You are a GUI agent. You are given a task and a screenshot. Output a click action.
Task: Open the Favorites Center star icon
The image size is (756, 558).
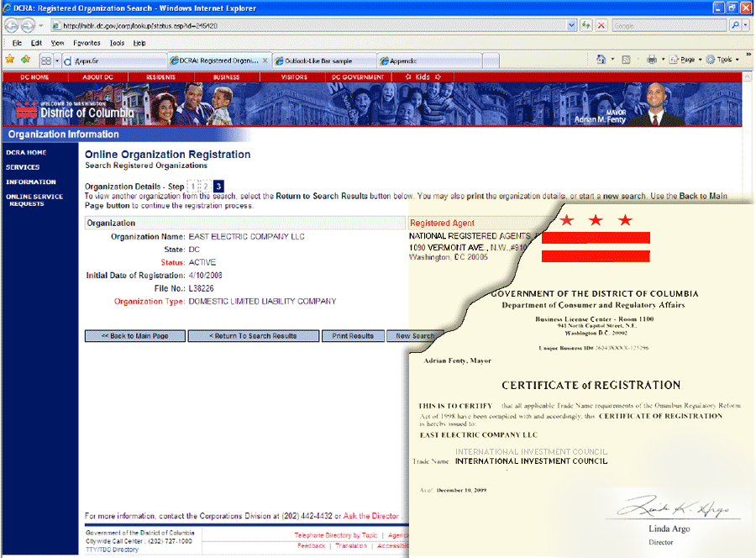click(9, 60)
